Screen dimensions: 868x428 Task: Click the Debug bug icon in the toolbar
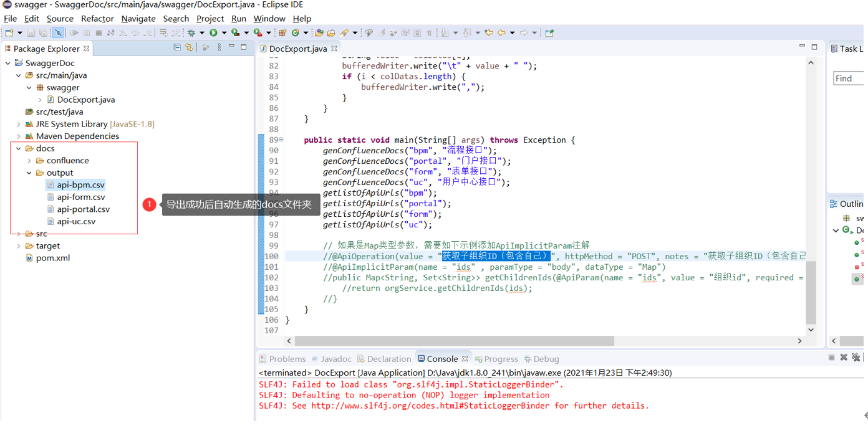pos(191,33)
